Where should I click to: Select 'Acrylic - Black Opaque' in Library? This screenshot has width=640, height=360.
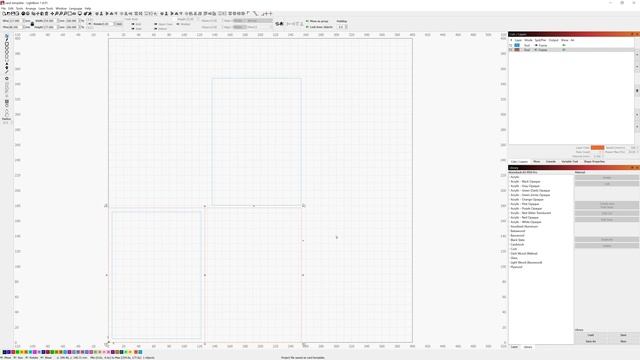pyautogui.click(x=525, y=182)
